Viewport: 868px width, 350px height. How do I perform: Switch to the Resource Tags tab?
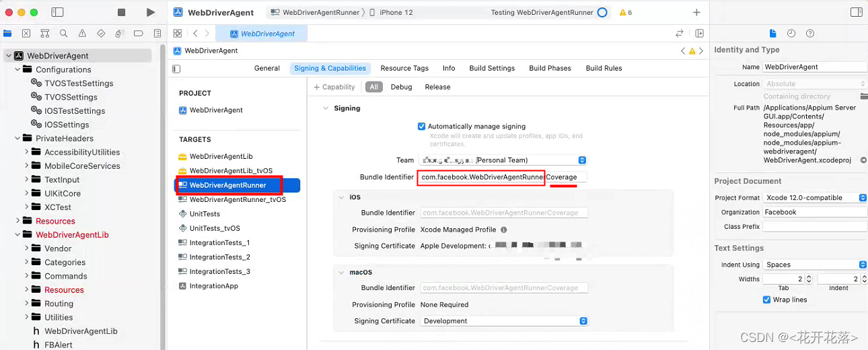(404, 68)
